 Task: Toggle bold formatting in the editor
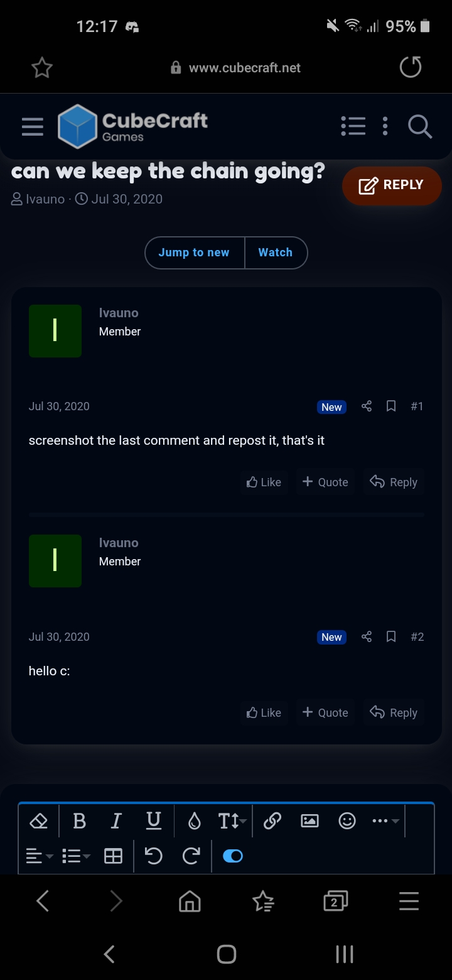(x=79, y=820)
